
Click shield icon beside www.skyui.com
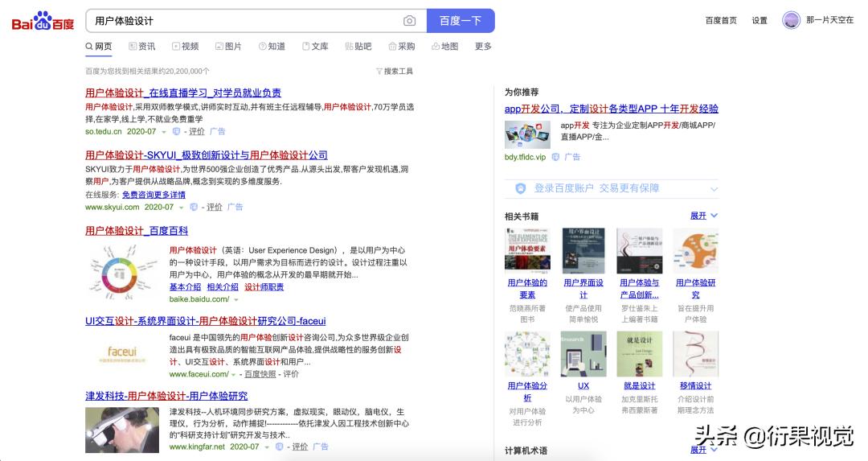tap(193, 208)
